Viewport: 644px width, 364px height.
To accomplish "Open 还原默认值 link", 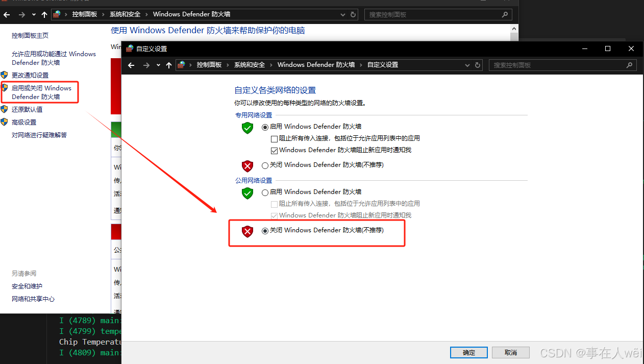I will coord(27,110).
